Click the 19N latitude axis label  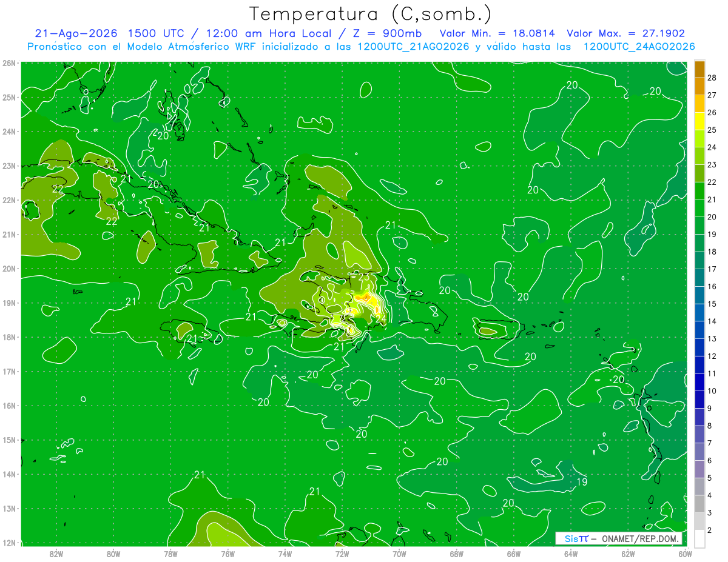(9, 303)
